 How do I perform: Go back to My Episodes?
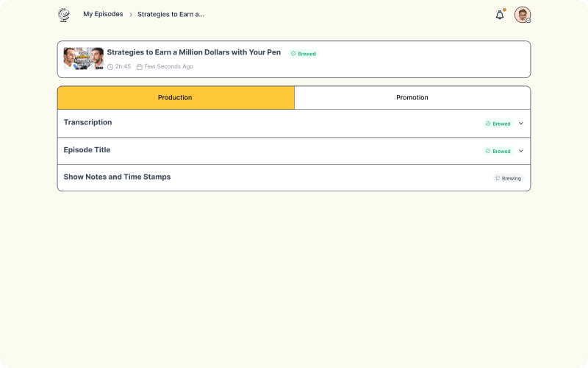(x=103, y=14)
